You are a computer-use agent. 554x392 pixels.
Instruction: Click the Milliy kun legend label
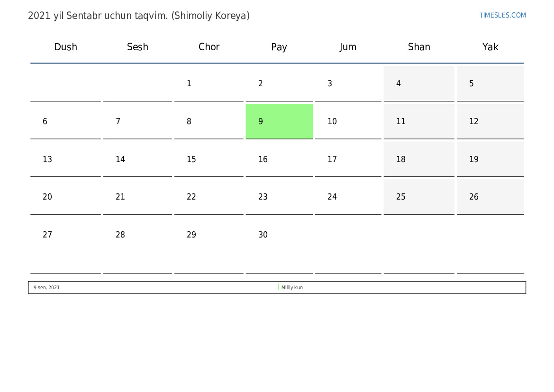292,287
